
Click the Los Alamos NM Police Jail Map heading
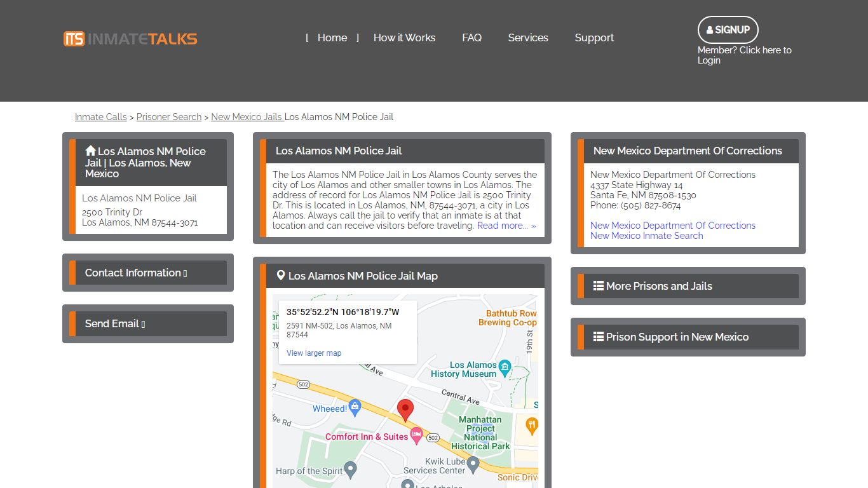pos(363,276)
